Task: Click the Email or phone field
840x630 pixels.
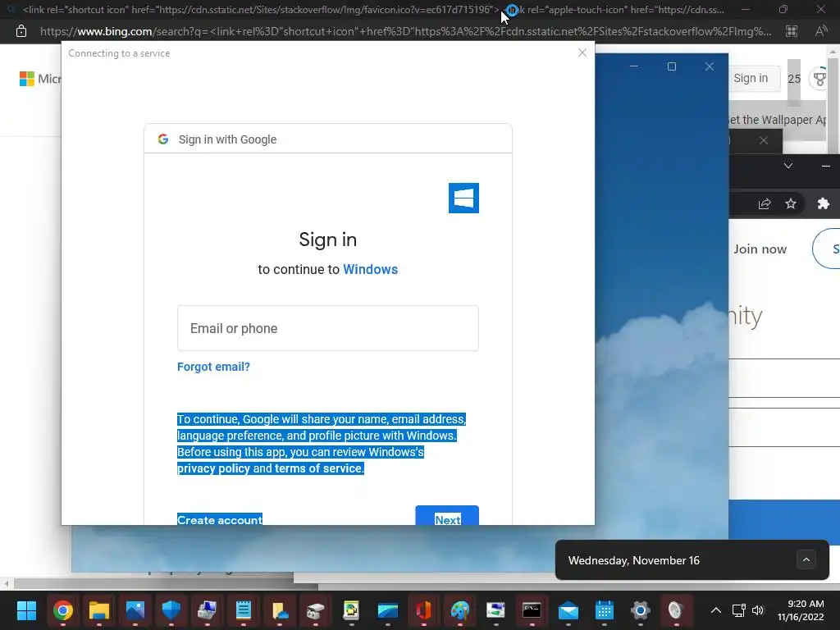Action: click(328, 328)
